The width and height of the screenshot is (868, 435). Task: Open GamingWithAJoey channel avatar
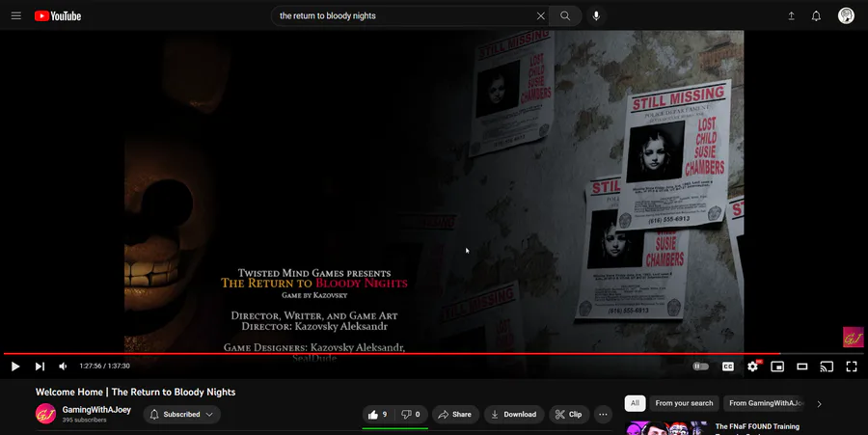45,414
